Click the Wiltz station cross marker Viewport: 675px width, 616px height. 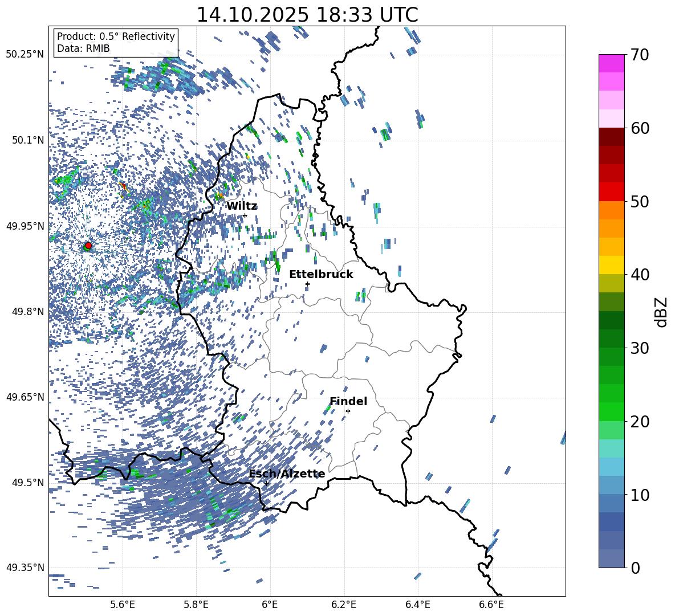tap(245, 215)
